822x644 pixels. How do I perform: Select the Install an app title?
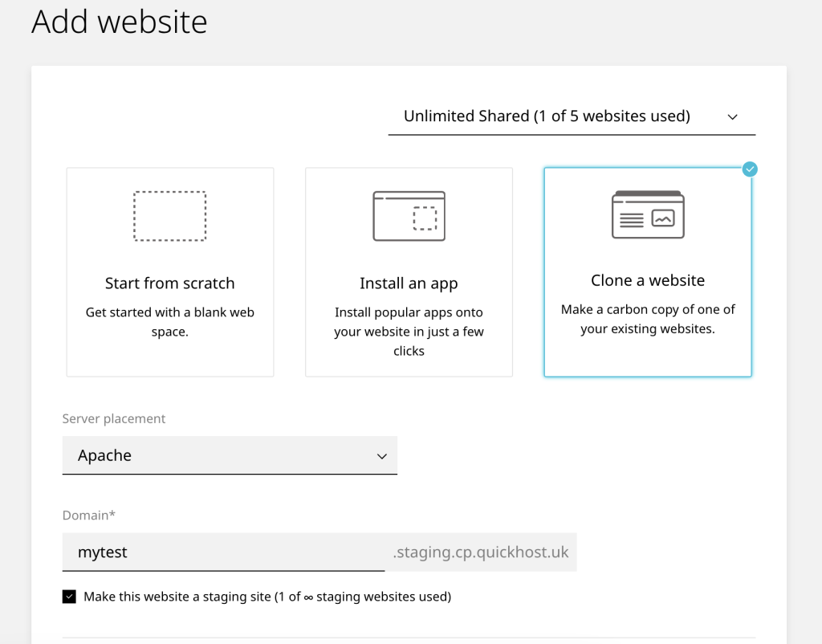coord(409,283)
